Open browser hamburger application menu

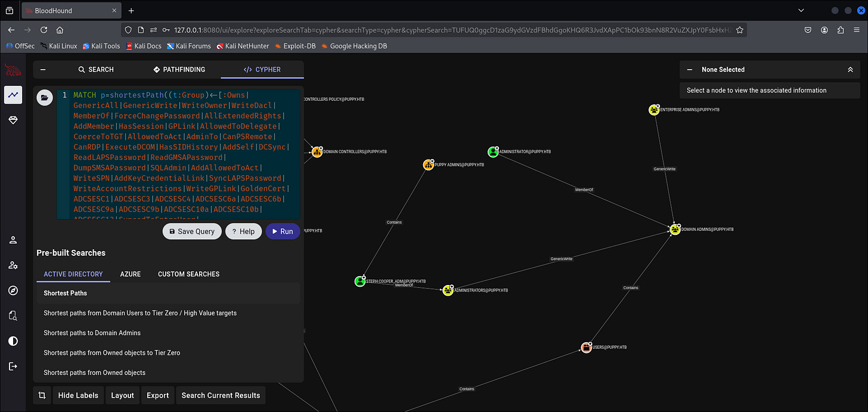[x=857, y=30]
